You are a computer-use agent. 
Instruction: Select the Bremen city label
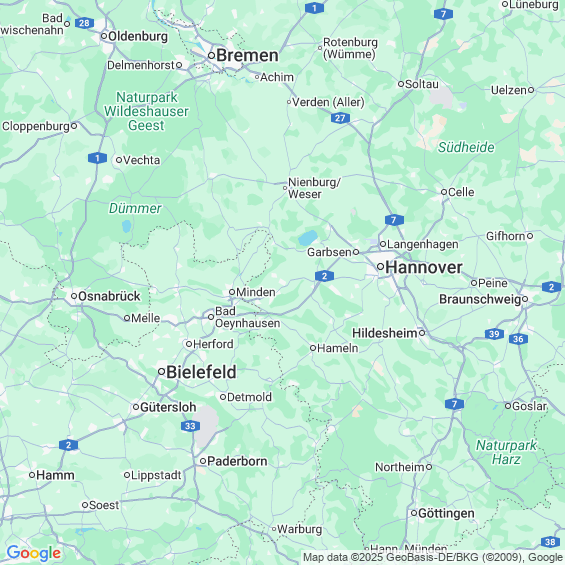248,55
